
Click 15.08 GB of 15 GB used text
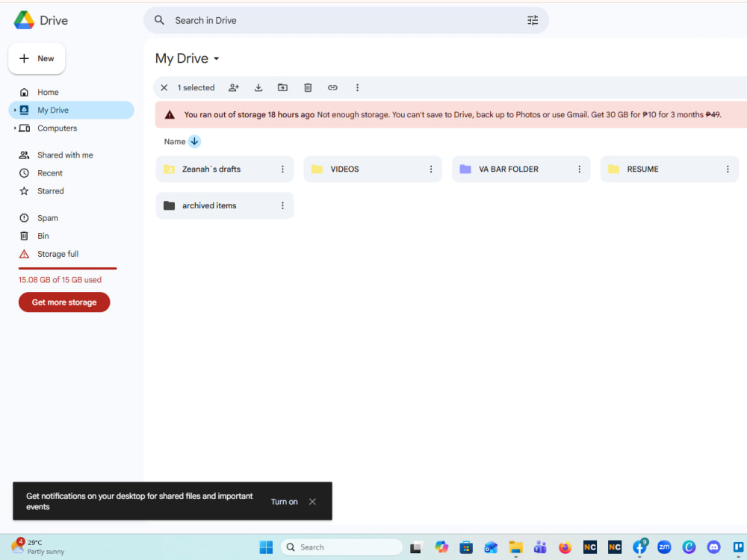60,280
